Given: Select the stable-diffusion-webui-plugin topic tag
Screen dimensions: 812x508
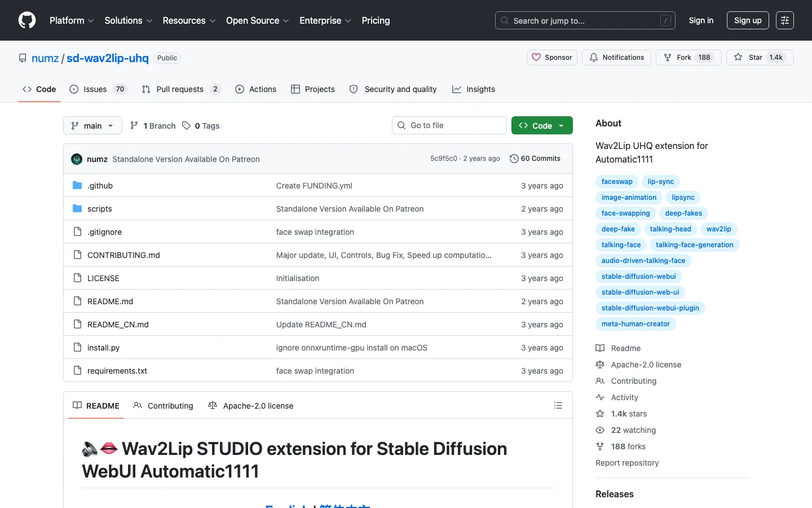Looking at the screenshot, I should (x=650, y=308).
